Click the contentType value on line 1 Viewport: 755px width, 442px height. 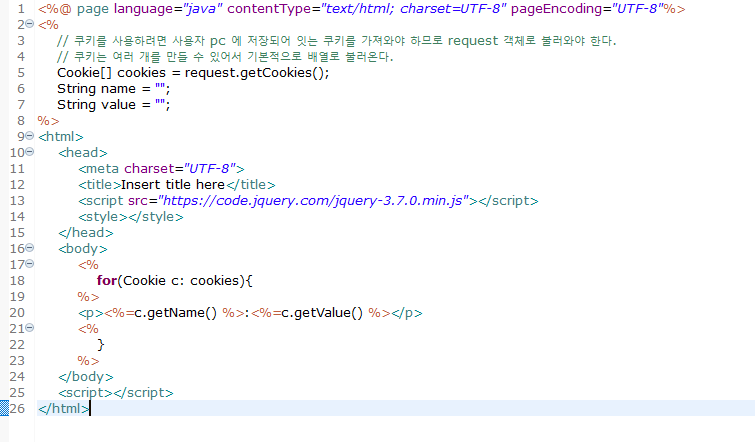pyautogui.click(x=414, y=9)
